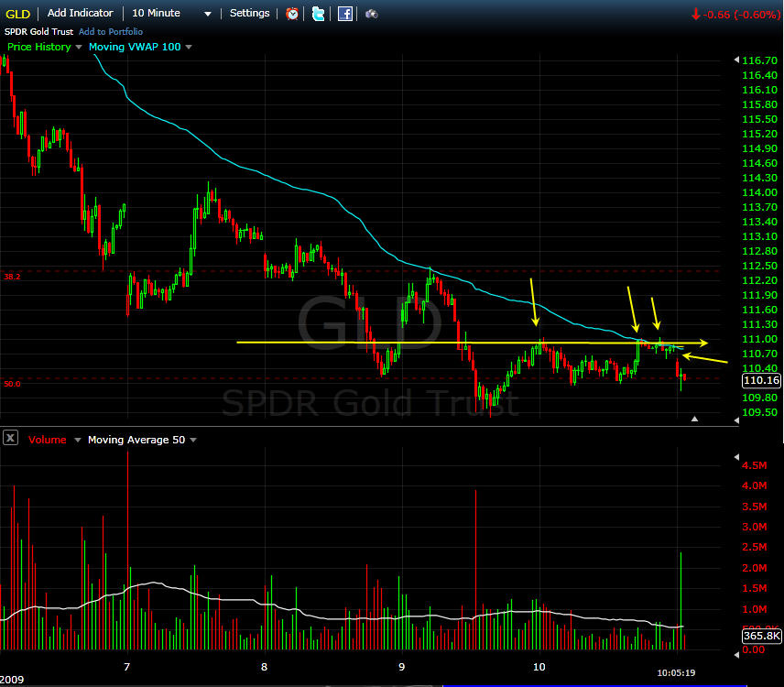Click top arrow marker on price axis
The height and width of the screenshot is (687, 784).
736,60
